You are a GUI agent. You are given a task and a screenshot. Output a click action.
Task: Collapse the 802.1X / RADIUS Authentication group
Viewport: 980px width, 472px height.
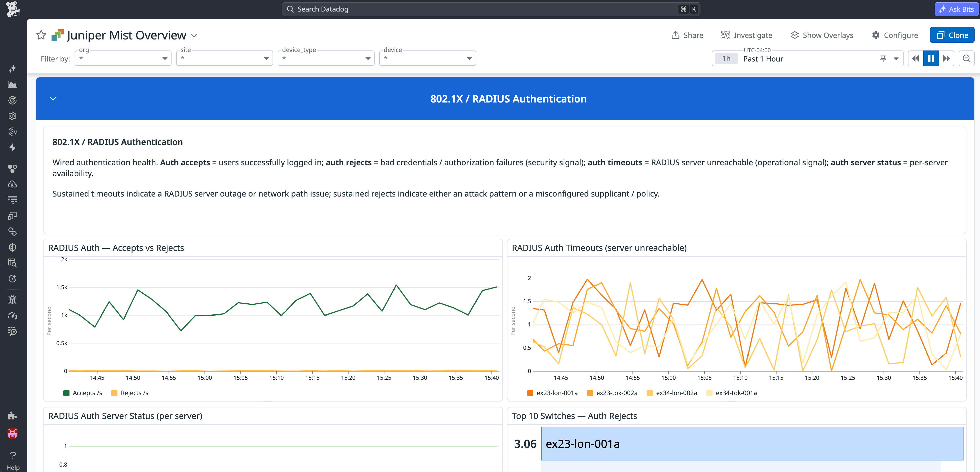pyautogui.click(x=53, y=98)
